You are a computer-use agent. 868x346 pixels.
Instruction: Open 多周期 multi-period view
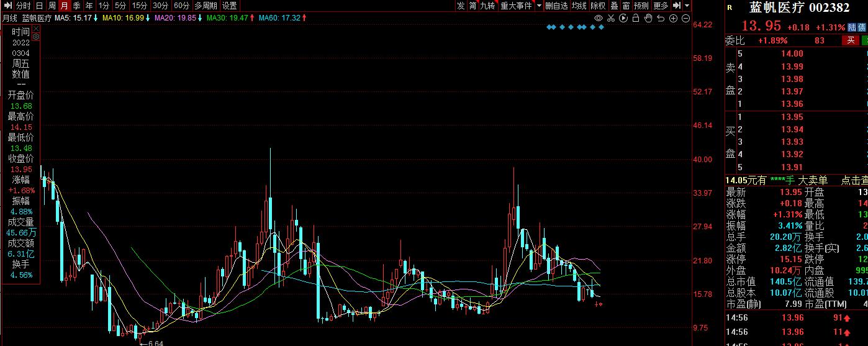(x=206, y=6)
